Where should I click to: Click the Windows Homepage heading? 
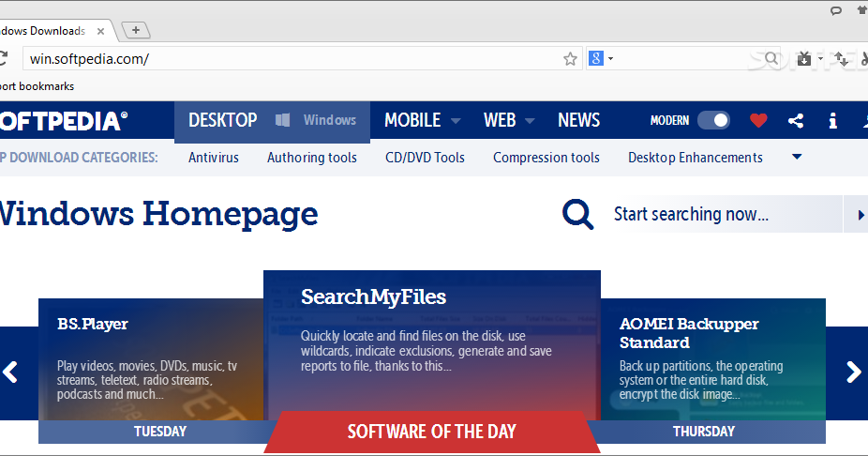tap(157, 214)
